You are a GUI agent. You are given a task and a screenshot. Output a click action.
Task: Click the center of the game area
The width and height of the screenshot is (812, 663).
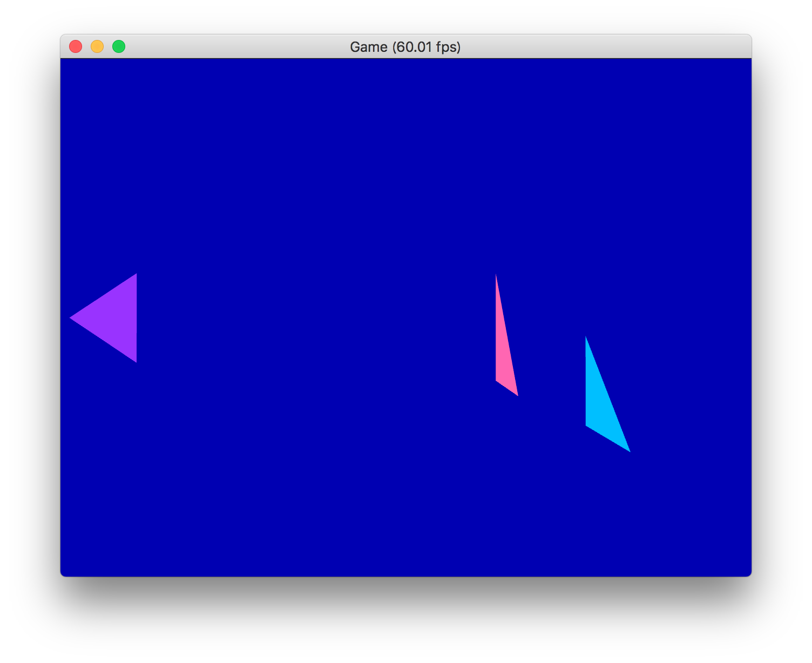406,316
